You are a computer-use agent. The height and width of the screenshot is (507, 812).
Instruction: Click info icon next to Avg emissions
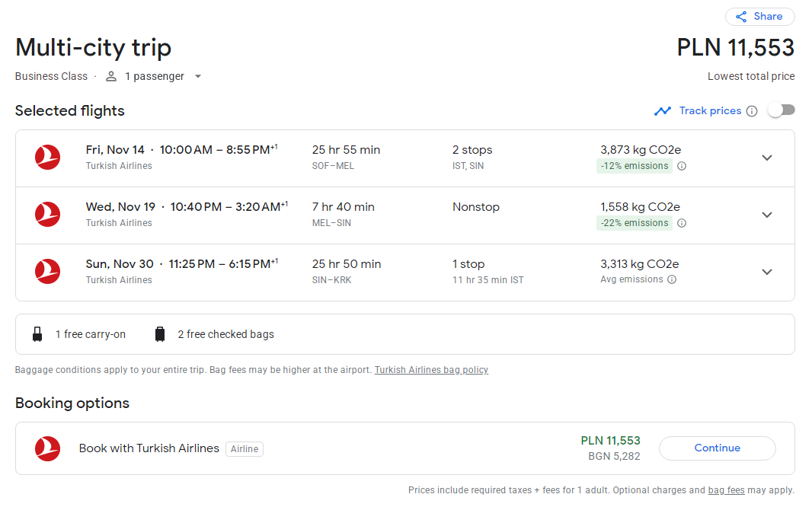pyautogui.click(x=672, y=279)
